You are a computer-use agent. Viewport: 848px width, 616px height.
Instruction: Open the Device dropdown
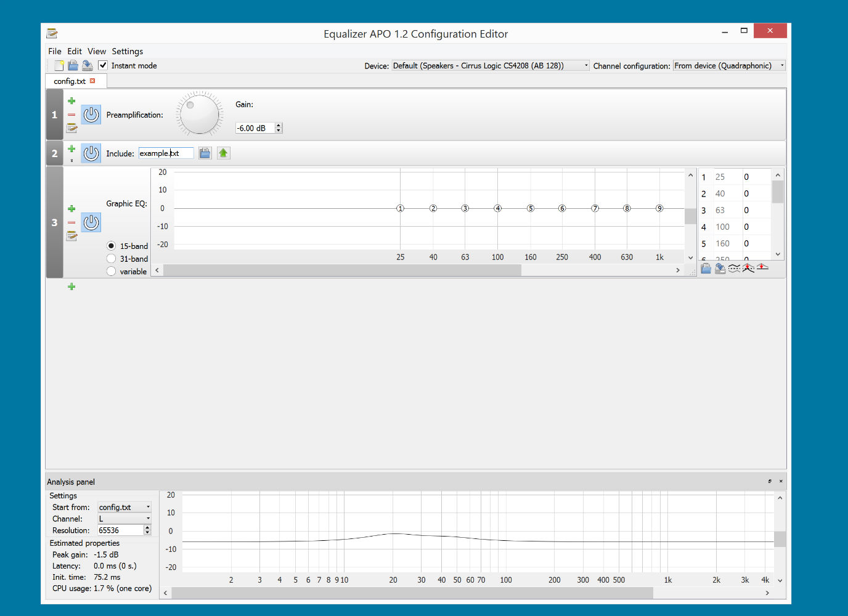pos(491,65)
